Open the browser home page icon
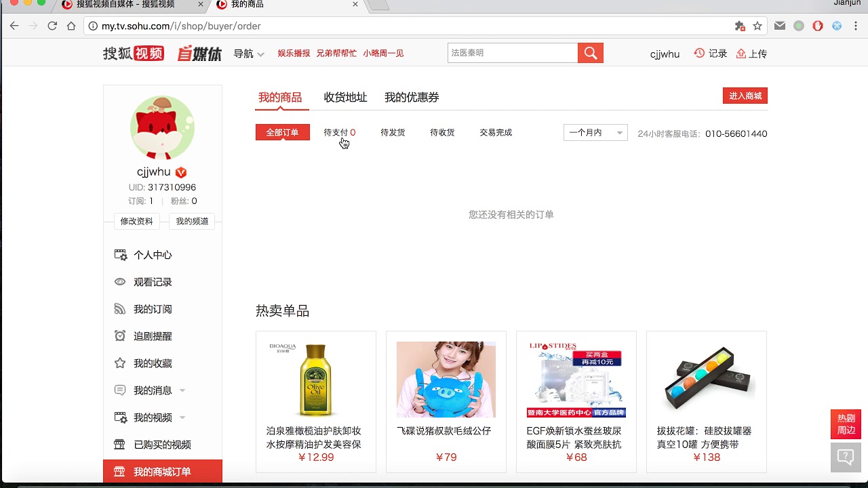868x488 pixels. (71, 26)
